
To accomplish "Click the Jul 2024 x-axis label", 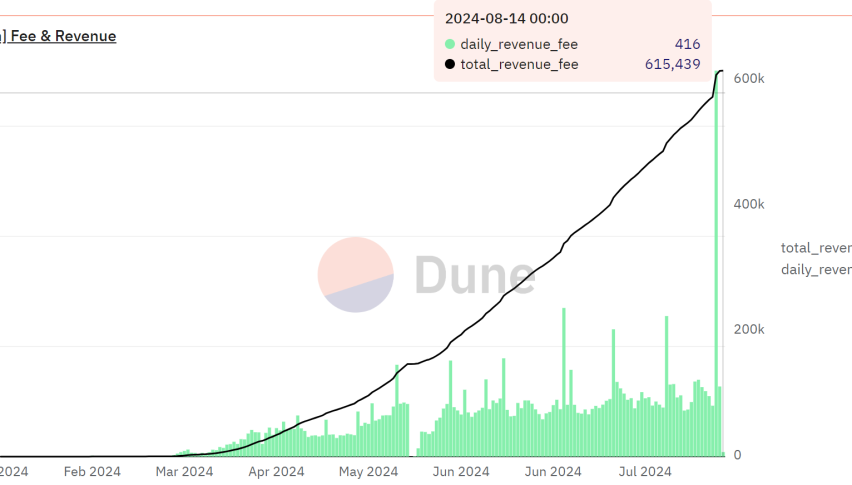I will point(645,472).
